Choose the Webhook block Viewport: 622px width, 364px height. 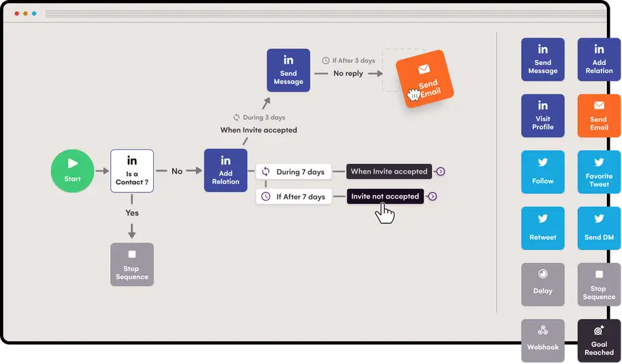[x=543, y=341]
